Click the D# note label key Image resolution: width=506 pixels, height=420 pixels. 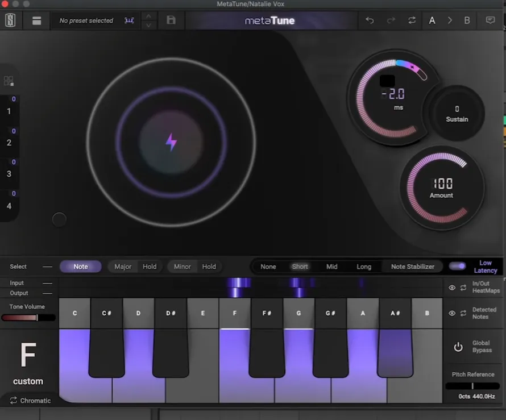[171, 313]
